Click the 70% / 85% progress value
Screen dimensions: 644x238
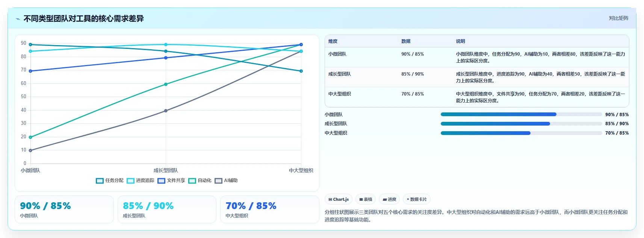[617, 133]
